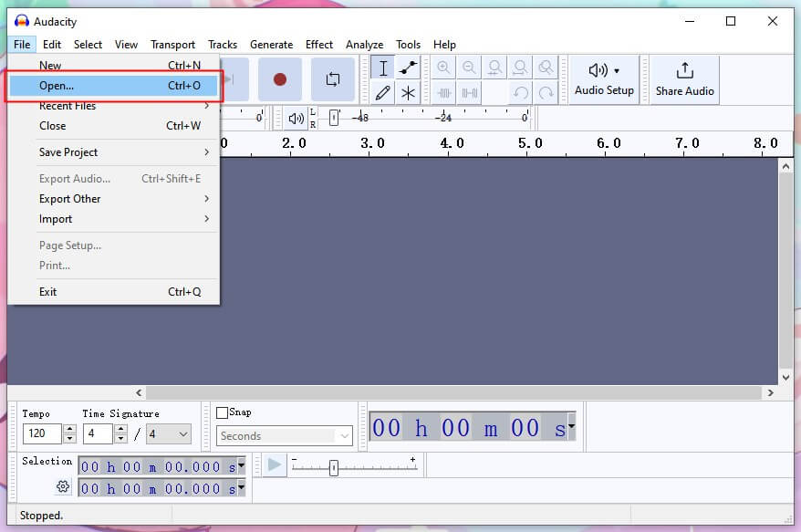
Task: Expand the Save Project submenu
Action: click(113, 152)
